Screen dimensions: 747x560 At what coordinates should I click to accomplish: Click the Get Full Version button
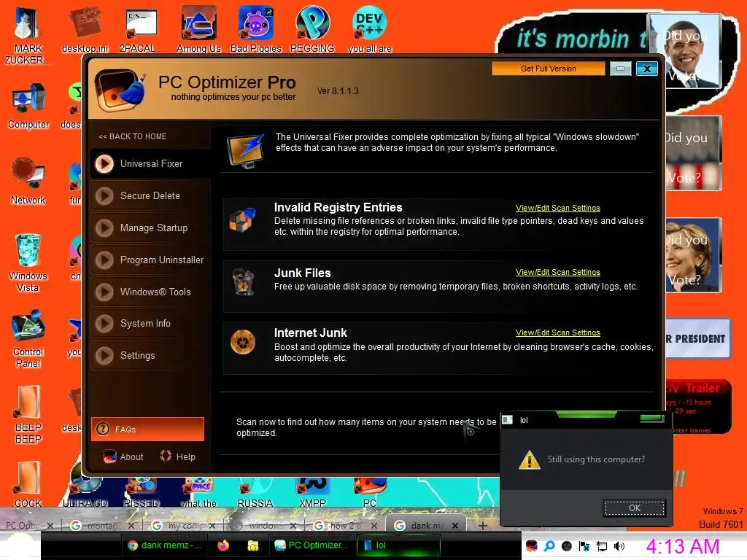[x=549, y=69]
